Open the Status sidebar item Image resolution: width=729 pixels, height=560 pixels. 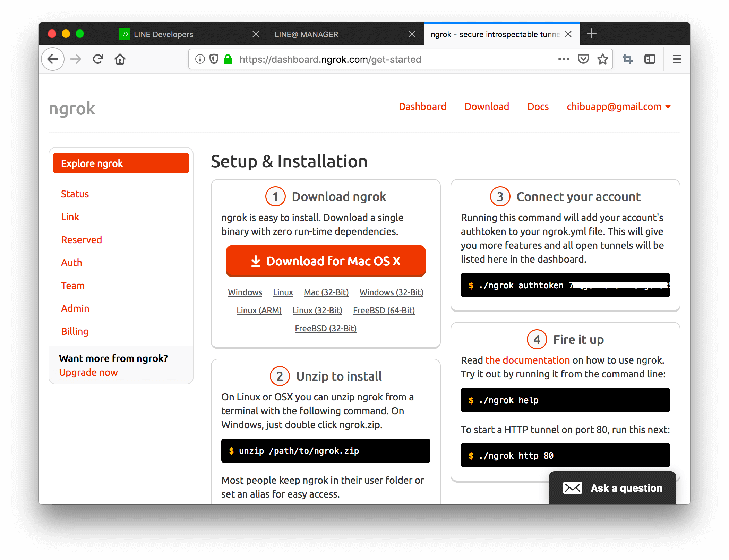(75, 194)
